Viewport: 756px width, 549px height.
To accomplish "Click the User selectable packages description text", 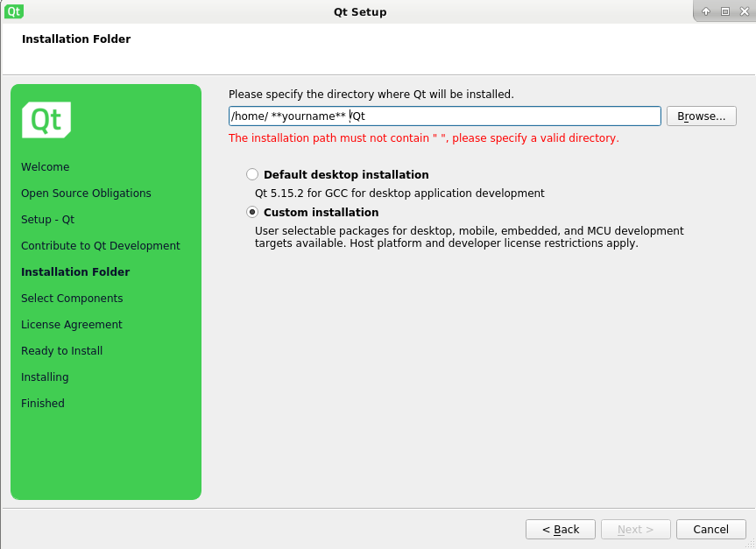I will [470, 236].
